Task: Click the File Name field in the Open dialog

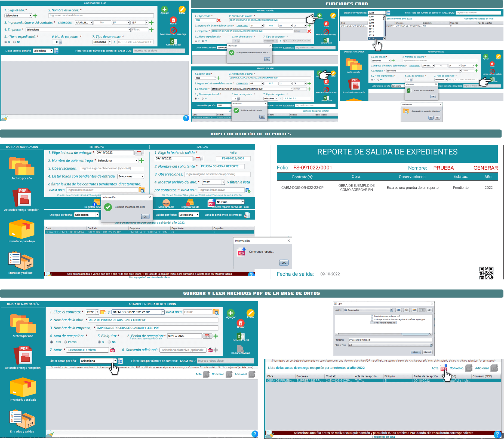Action: 390,340
